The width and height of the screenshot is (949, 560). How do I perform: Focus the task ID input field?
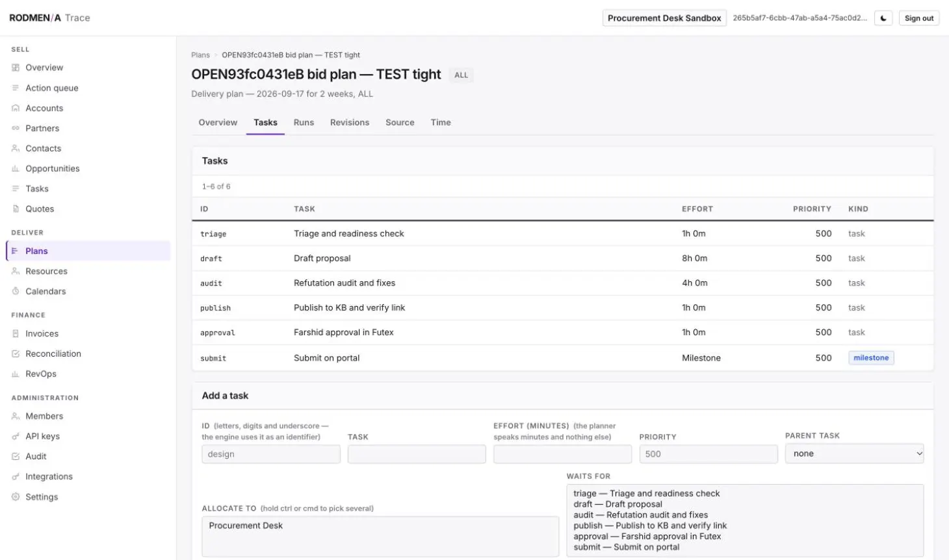pos(271,454)
